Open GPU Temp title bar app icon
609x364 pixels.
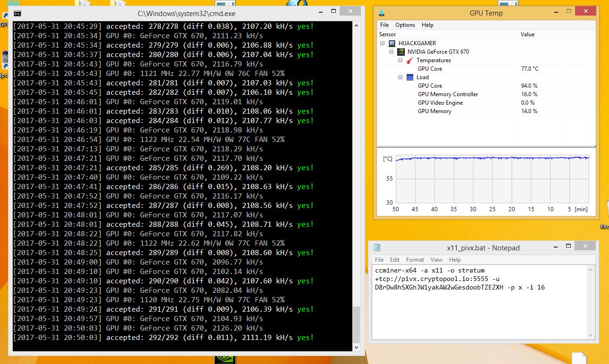(382, 13)
